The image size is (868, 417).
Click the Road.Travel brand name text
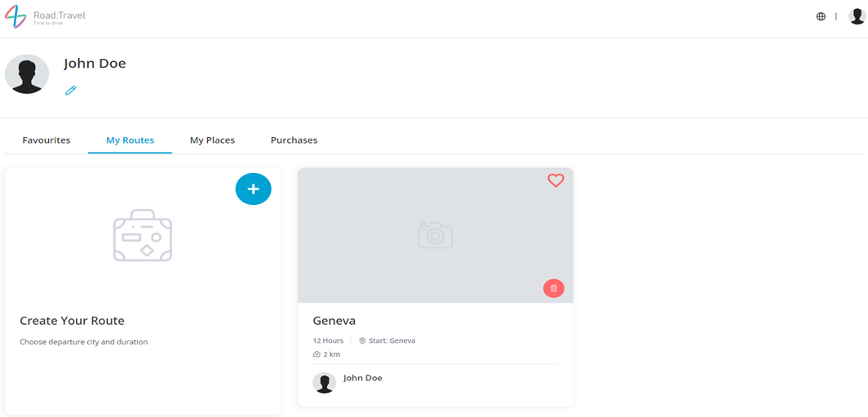pos(60,15)
